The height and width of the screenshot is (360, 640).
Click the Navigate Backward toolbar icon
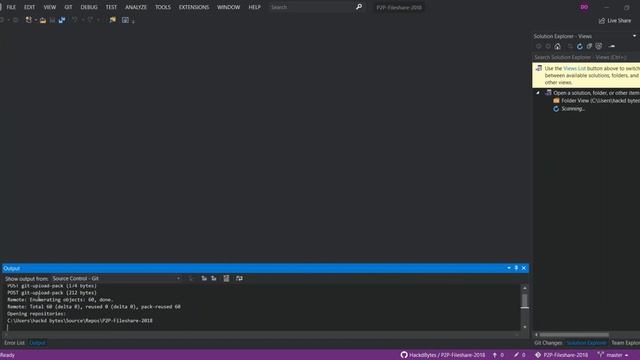tap(2, 20)
